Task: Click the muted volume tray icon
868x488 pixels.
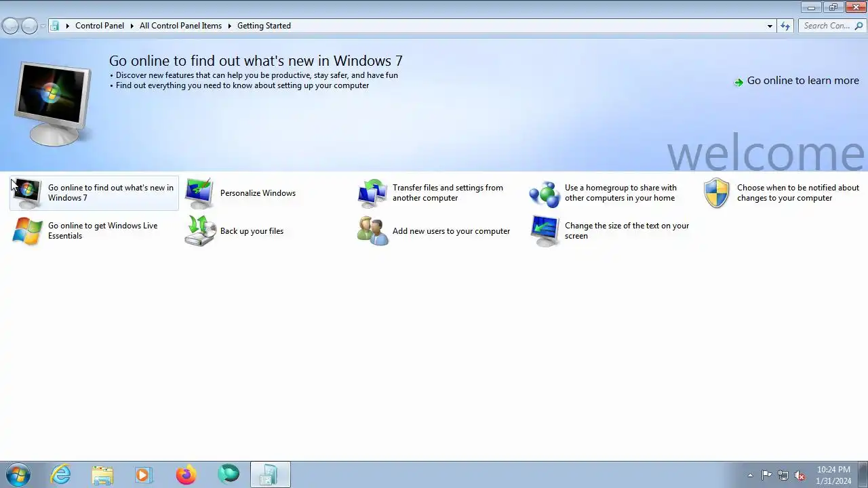Action: click(x=800, y=475)
